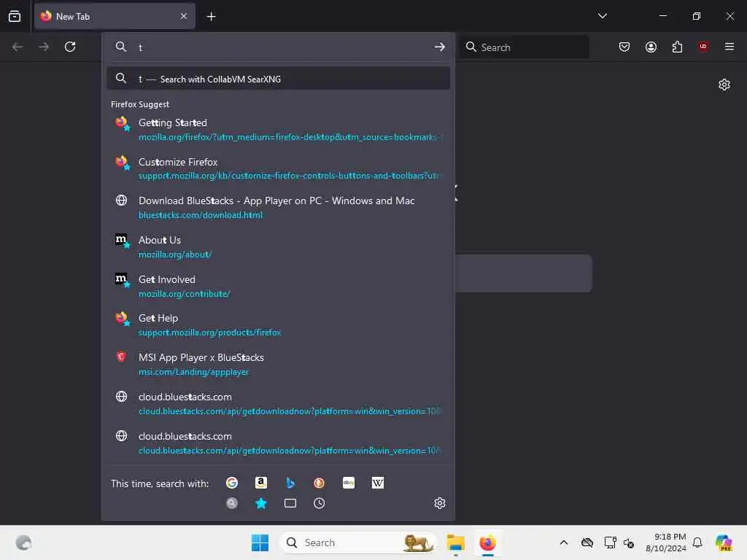Open taskbar widgets icon at far left
Viewport: 747px width, 560px height.
23,542
